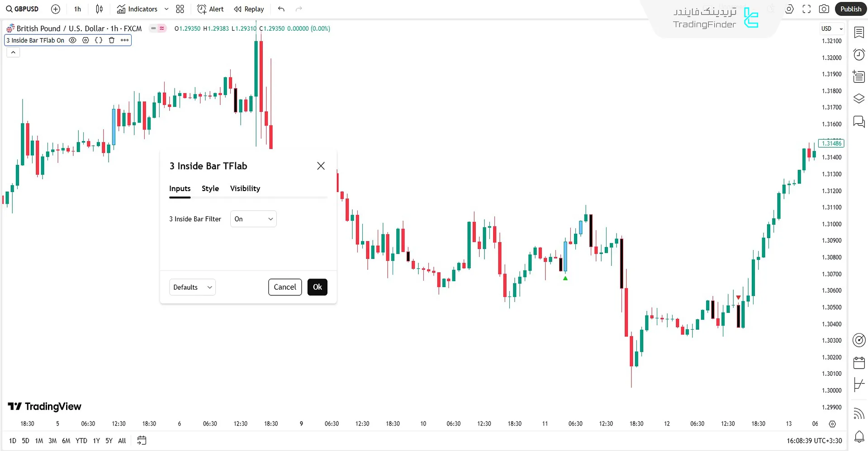868x451 pixels.
Task: Switch to the Style tab
Action: coord(210,189)
